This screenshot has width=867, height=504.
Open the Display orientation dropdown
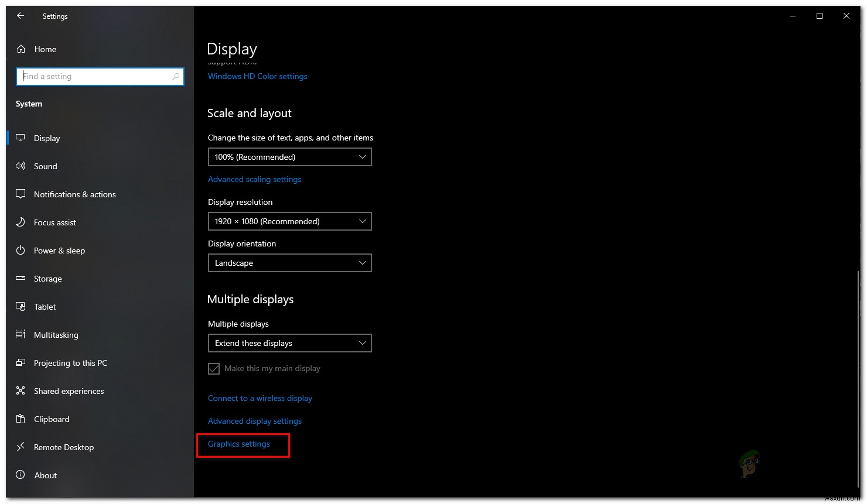tap(289, 263)
